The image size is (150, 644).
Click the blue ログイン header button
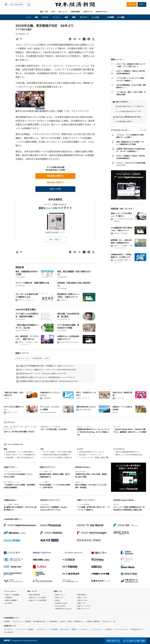(142, 4)
